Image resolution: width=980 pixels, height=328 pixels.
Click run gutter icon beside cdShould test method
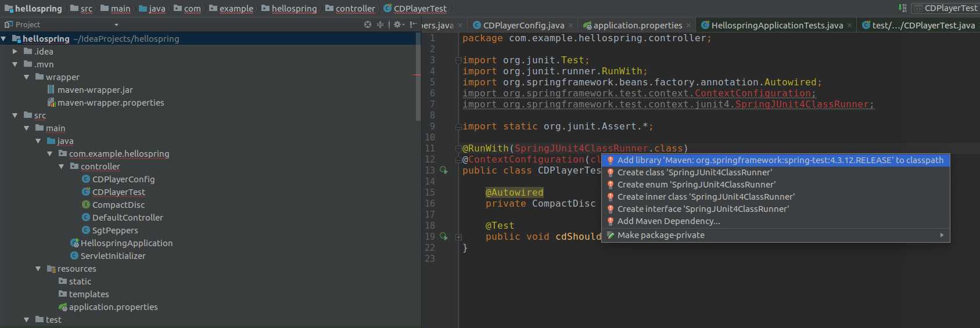[x=443, y=236]
